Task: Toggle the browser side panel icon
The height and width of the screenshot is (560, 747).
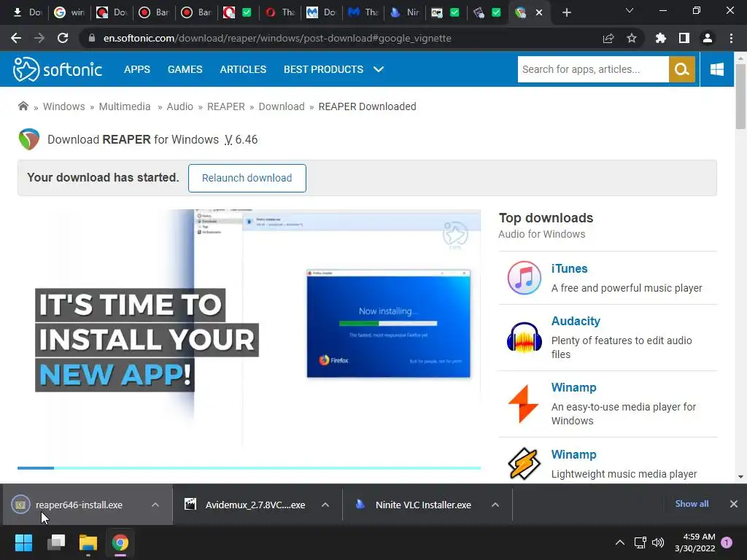Action: [x=684, y=38]
